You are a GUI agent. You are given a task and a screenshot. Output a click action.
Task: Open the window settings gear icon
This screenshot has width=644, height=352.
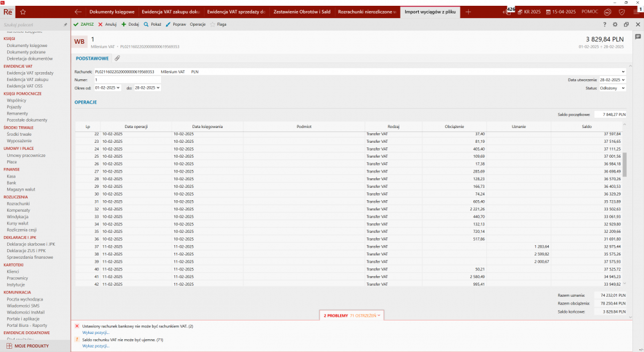[615, 24]
